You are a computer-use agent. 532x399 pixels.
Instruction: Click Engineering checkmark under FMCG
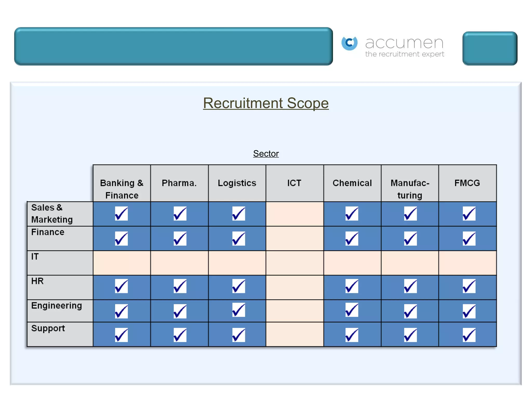tap(469, 311)
